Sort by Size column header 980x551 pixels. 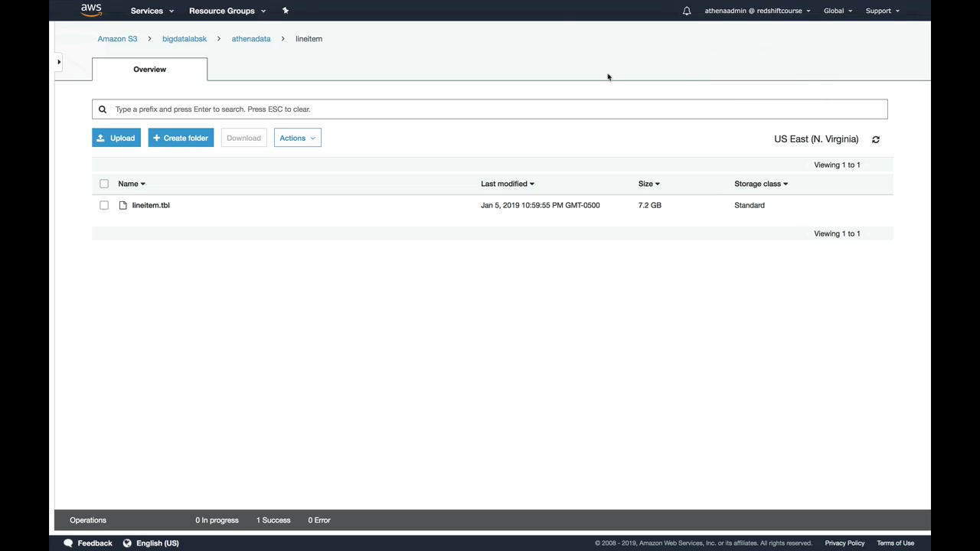tap(649, 184)
